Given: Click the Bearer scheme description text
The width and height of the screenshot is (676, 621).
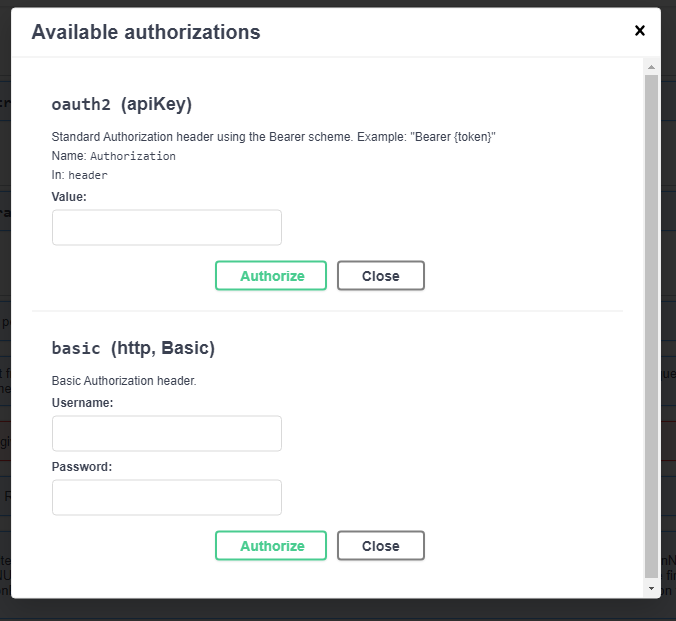Looking at the screenshot, I should 274,136.
